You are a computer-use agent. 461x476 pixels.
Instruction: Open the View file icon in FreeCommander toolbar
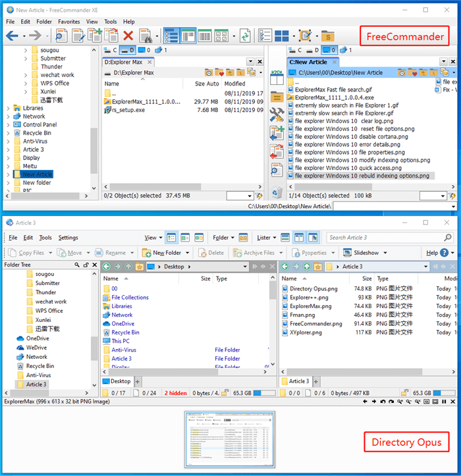coord(61,36)
